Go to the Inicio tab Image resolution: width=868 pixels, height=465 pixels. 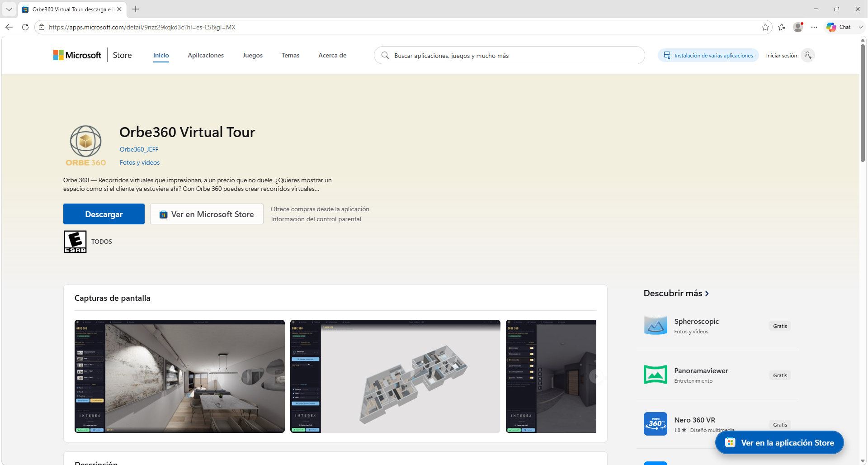pos(161,55)
